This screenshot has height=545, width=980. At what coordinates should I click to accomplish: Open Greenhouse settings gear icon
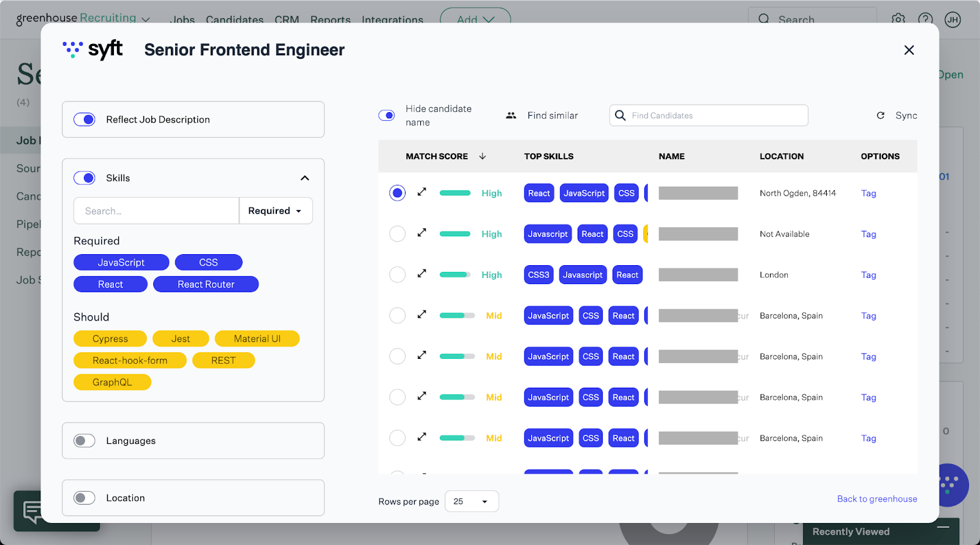point(898,20)
